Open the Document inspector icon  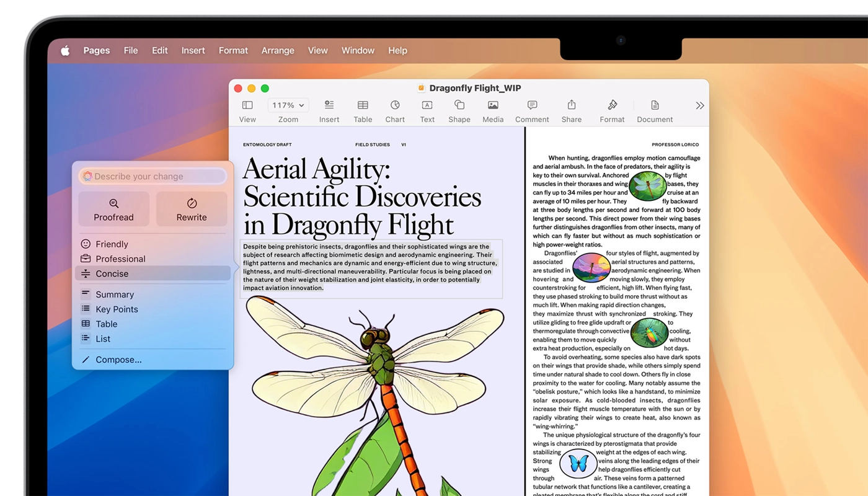[x=655, y=105]
